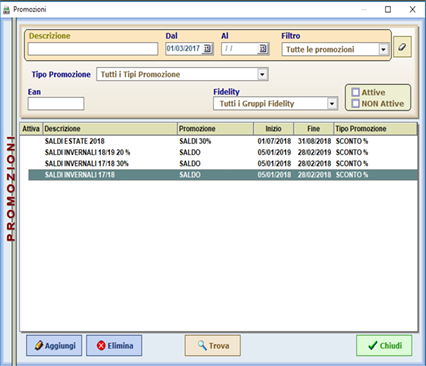Sort by Attiva column header
The width and height of the screenshot is (426, 366).
tap(31, 129)
